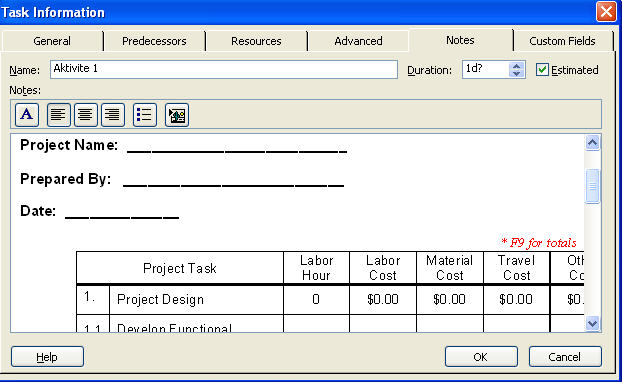Select the Project Task column header

point(180,268)
